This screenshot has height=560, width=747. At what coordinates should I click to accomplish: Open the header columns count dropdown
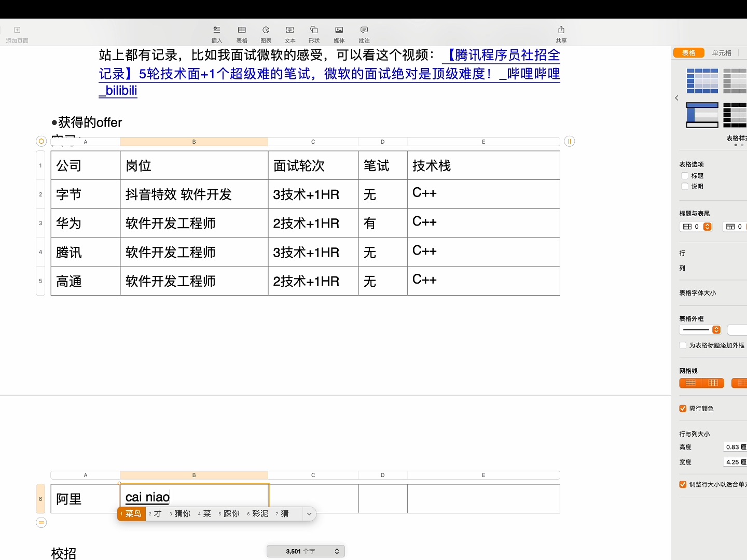[735, 227]
